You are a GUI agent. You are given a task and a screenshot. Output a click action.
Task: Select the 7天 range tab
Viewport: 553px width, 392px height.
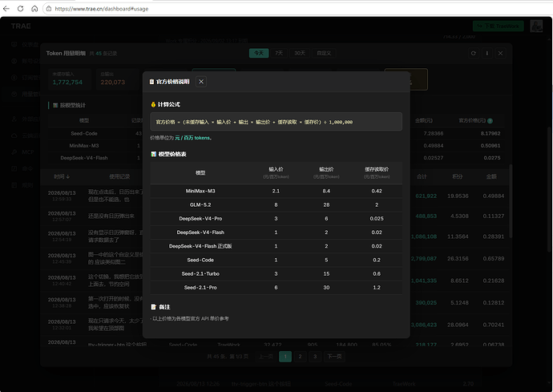(279, 53)
